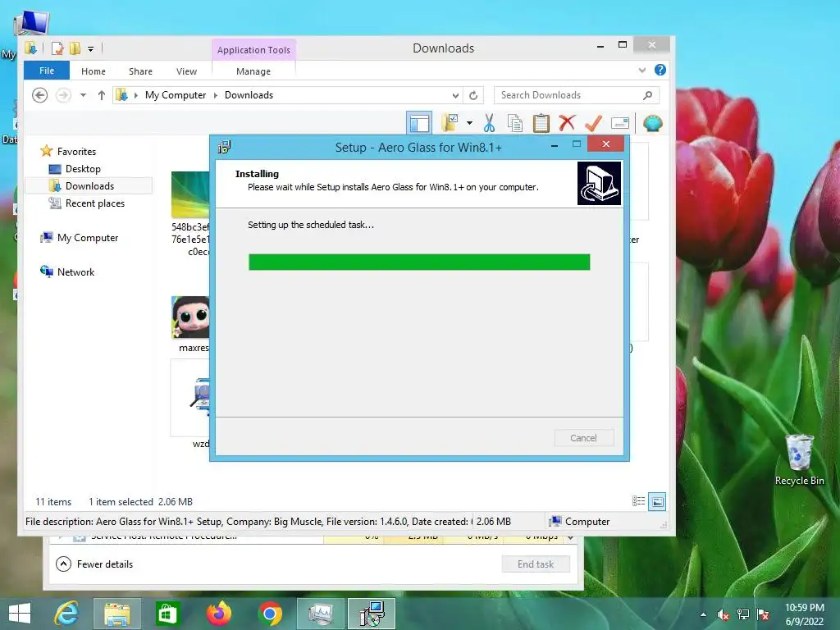Open the Home ribbon tab
This screenshot has width=840, height=630.
click(x=94, y=71)
